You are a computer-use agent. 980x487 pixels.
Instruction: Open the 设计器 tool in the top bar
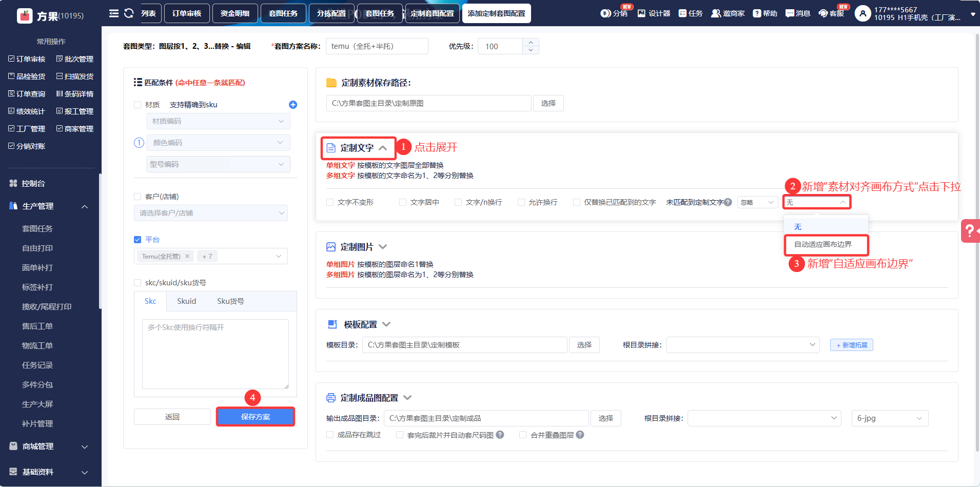click(x=654, y=13)
